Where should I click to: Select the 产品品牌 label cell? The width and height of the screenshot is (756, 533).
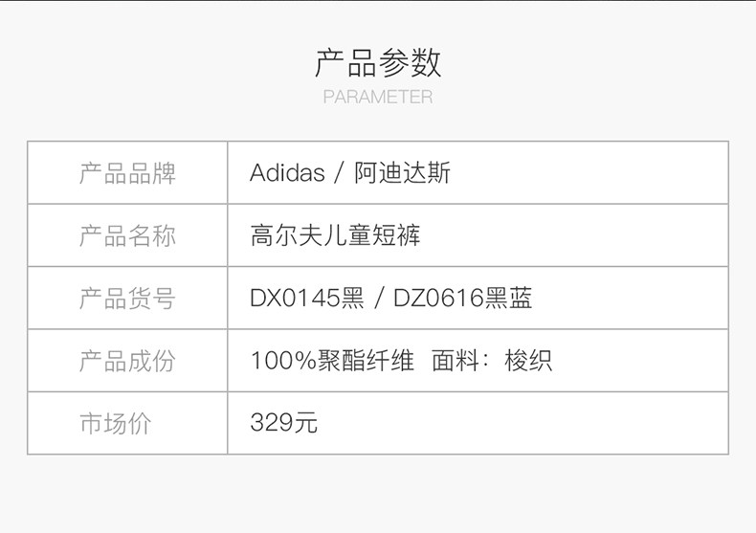pos(127,173)
